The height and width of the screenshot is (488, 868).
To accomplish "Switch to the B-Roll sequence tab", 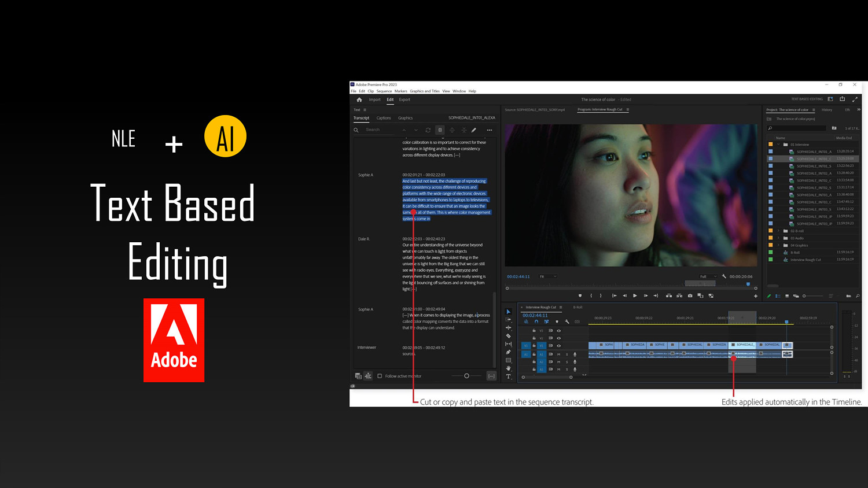I will point(578,307).
